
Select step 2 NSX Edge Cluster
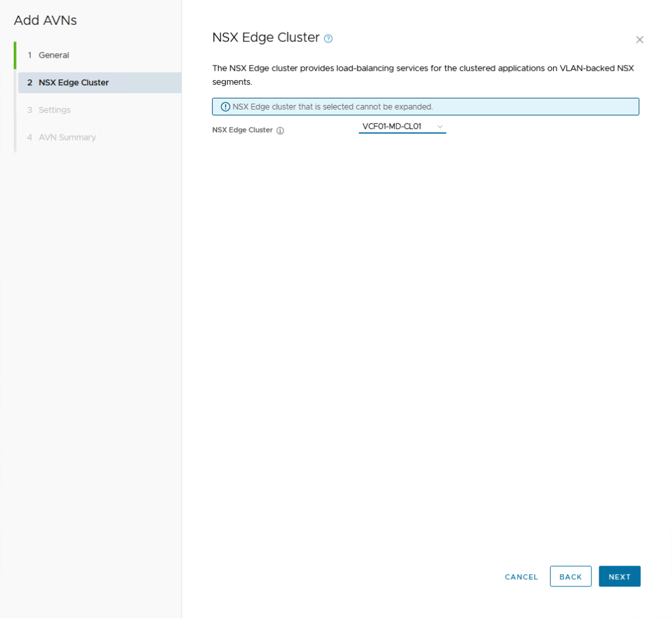[73, 83]
